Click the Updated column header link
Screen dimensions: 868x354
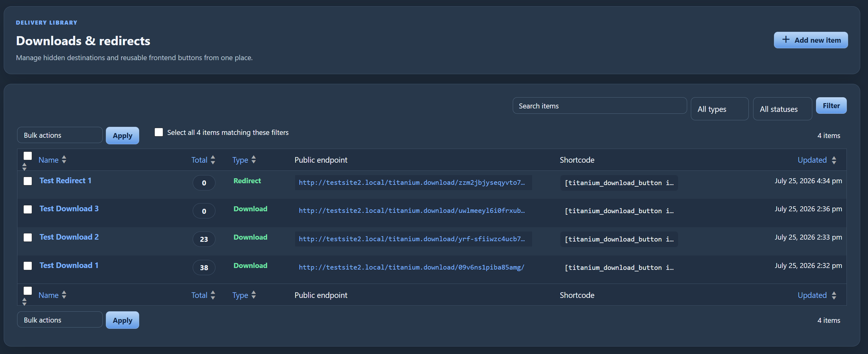812,160
